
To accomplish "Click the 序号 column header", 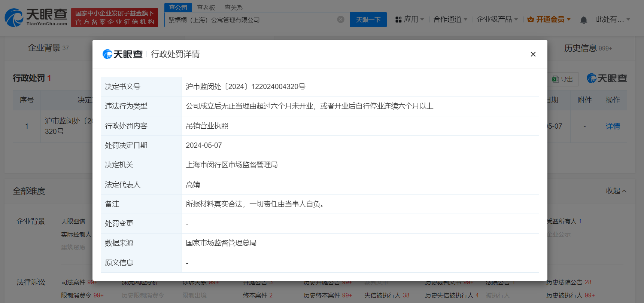I will 27,100.
